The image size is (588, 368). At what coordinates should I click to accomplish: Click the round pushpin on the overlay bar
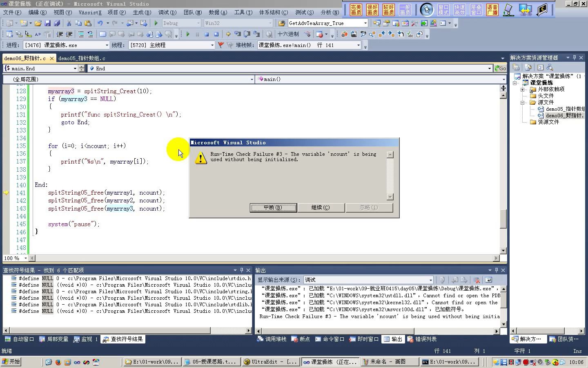point(427,9)
